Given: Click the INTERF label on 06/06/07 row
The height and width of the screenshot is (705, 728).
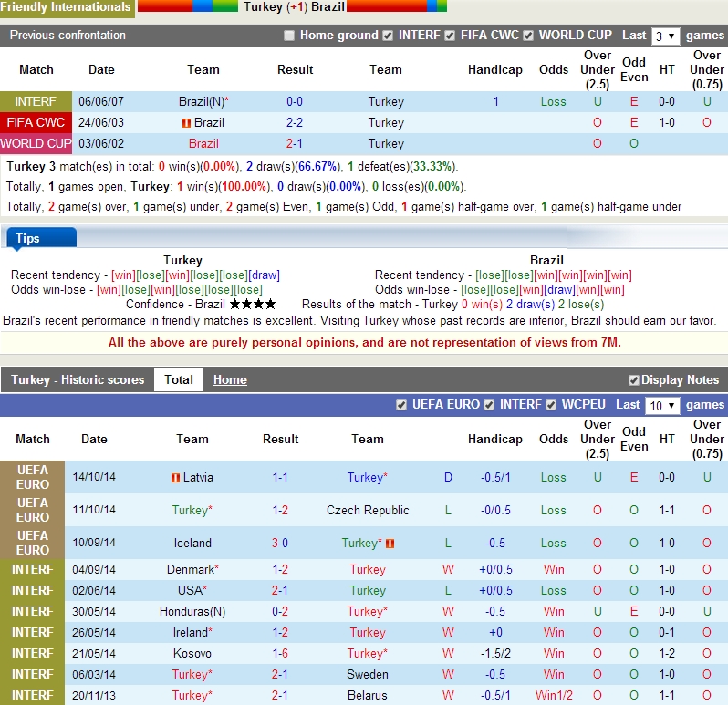Looking at the screenshot, I should coord(36,101).
